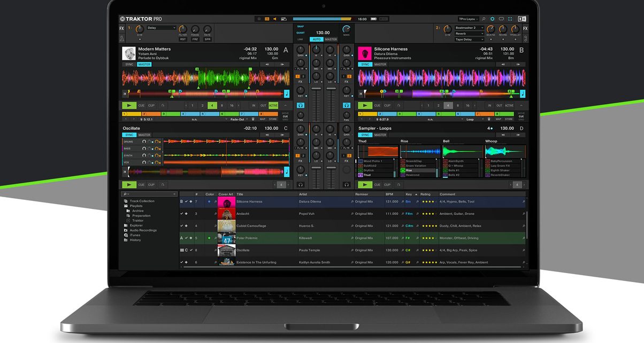Collapse Deck A's advanced panel with the chevron
This screenshot has height=343, width=644.
(285, 106)
